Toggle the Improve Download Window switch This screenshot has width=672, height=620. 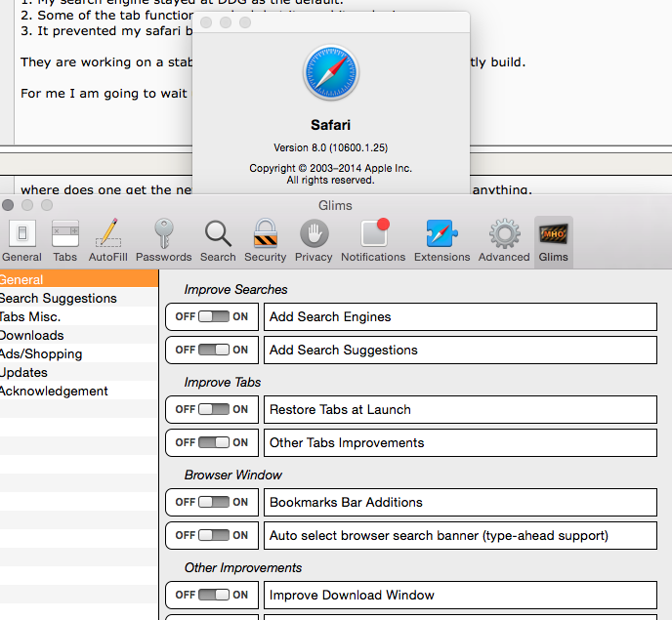click(214, 595)
